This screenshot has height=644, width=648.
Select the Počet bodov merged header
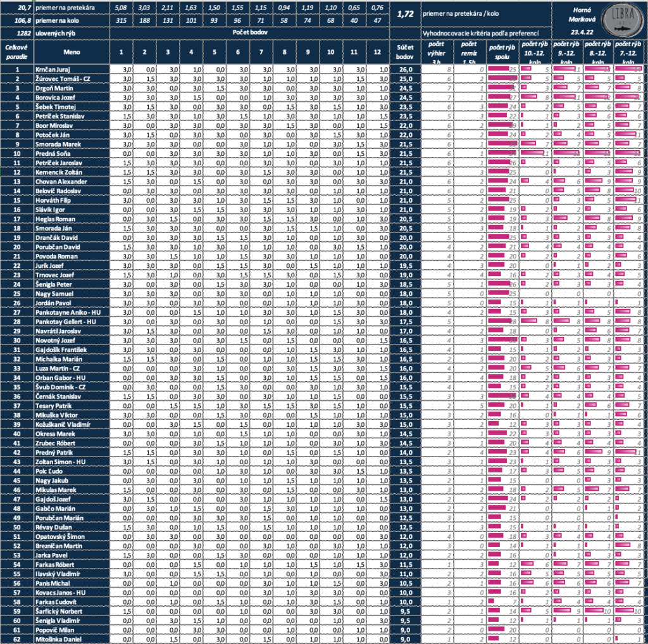point(249,33)
